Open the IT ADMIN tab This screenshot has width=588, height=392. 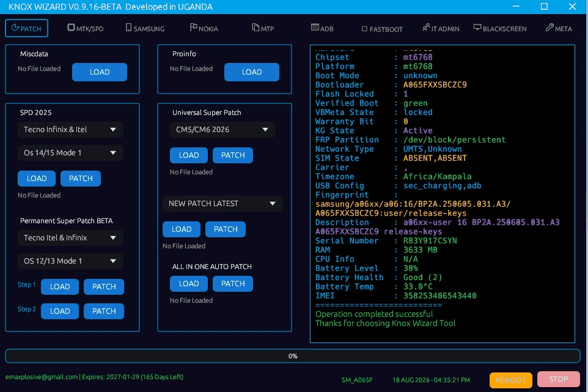coord(441,29)
